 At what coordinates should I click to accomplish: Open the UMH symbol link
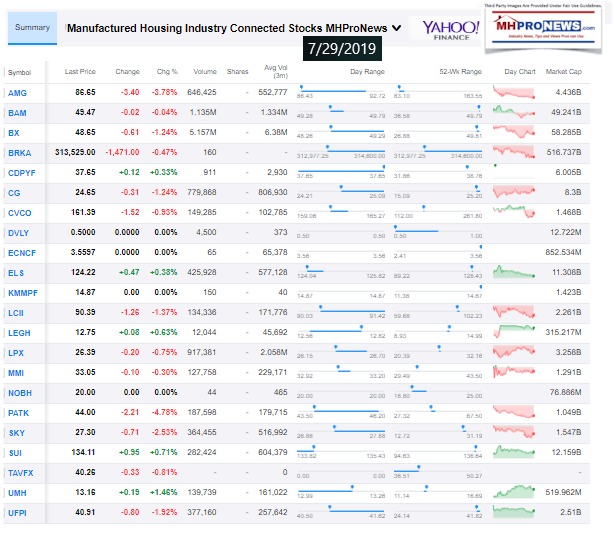17,493
